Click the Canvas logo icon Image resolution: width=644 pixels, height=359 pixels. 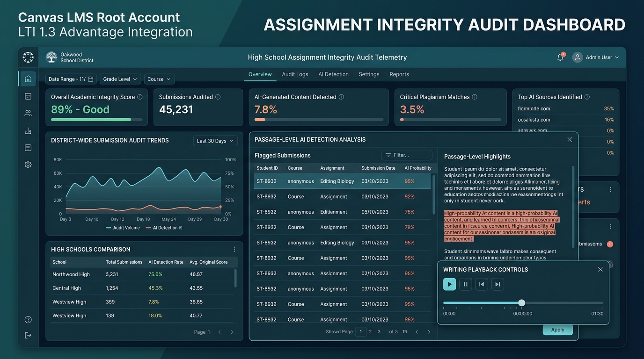point(28,57)
